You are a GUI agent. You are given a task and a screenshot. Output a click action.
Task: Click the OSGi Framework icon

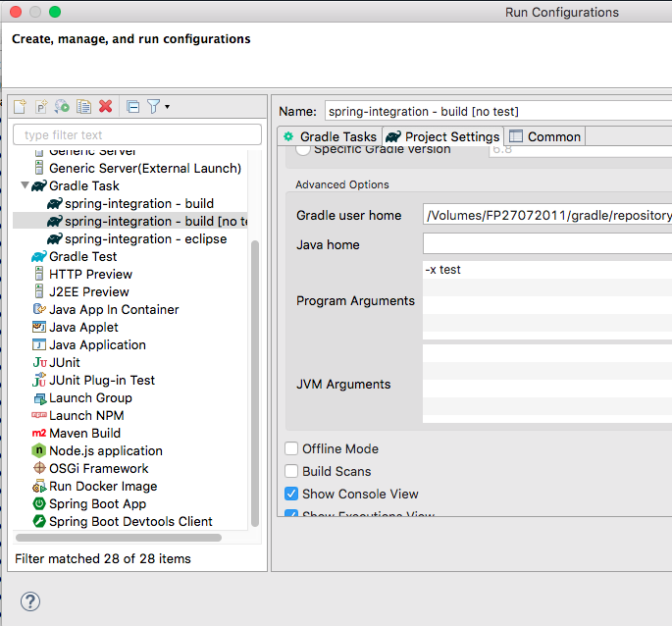[x=39, y=468]
